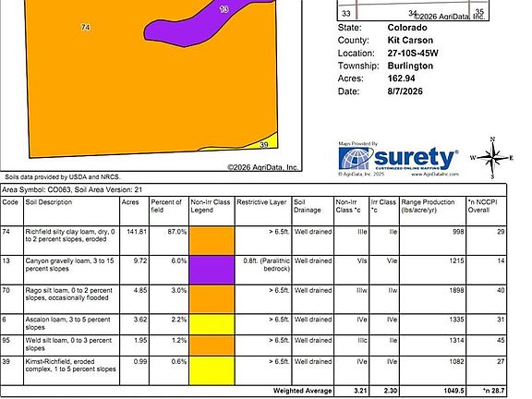Click the acres value 9.72
Screen dimensions: 532x399
tap(140, 260)
